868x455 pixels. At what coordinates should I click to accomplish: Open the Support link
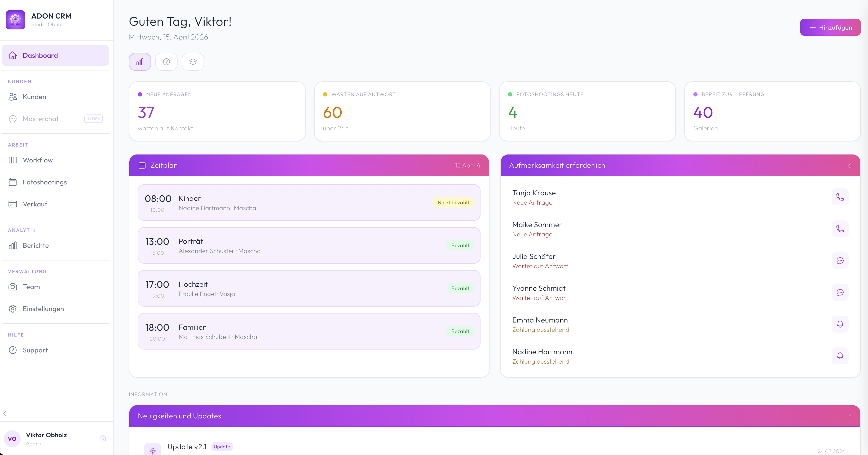tap(35, 350)
